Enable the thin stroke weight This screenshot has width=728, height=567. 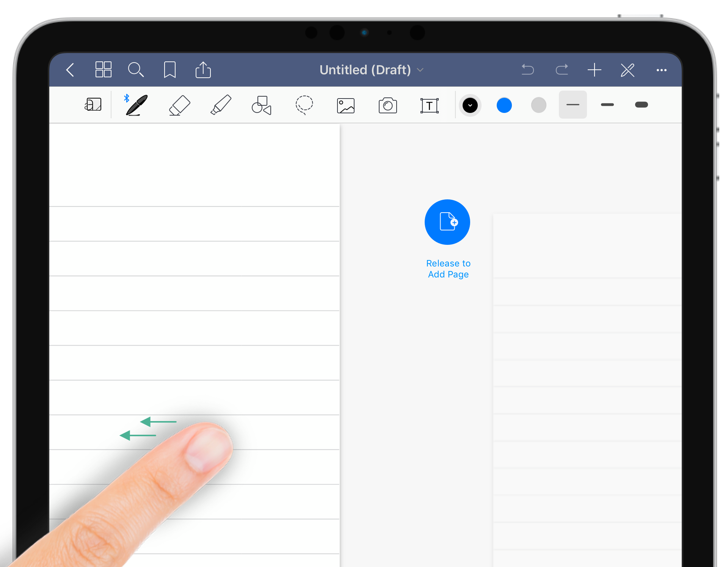click(x=573, y=106)
